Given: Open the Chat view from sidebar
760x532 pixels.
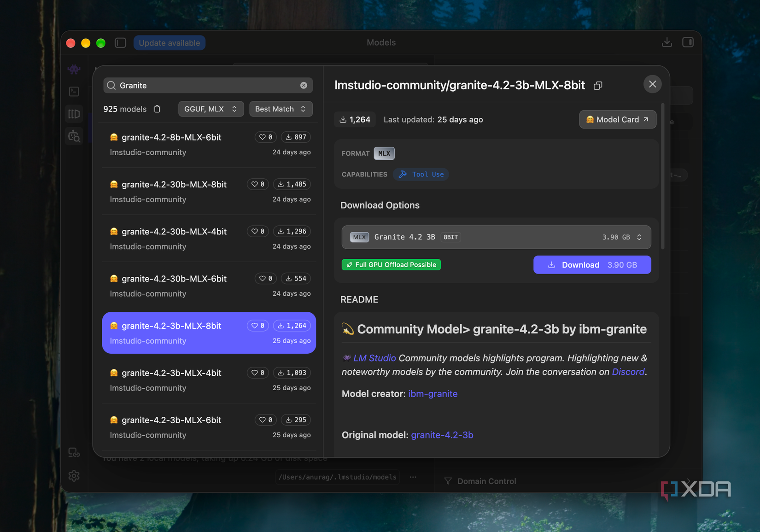Looking at the screenshot, I should tap(74, 69).
